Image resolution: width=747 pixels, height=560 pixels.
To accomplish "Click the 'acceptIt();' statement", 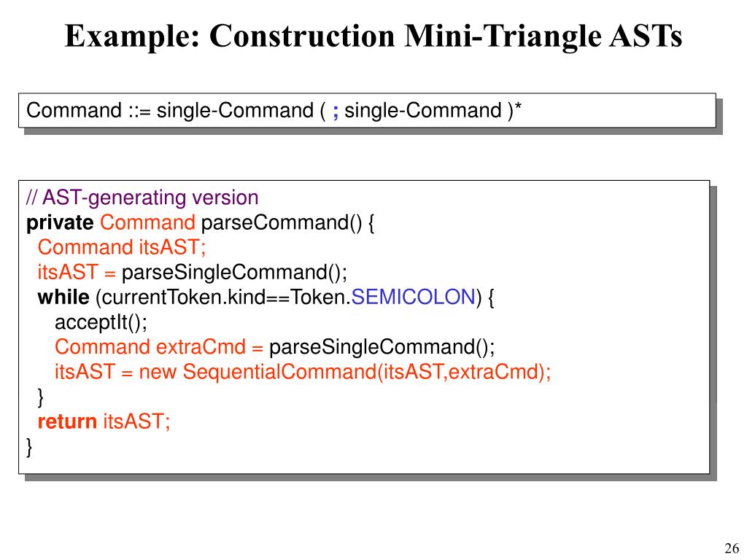I will coord(101,322).
